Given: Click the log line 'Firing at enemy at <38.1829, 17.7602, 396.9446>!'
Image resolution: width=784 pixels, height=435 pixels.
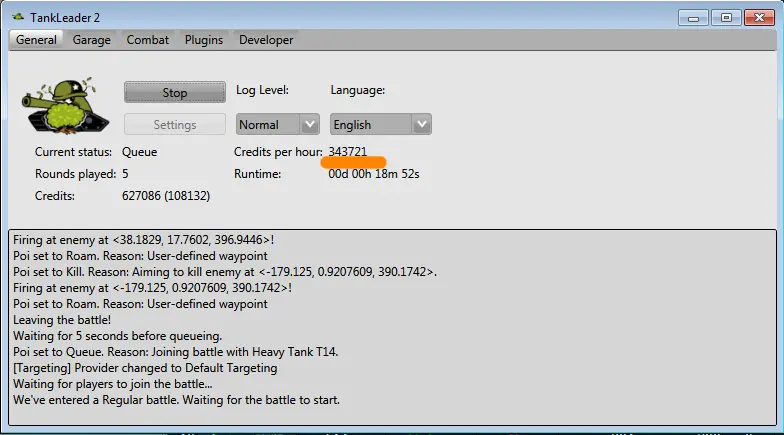Looking at the screenshot, I should 144,240.
